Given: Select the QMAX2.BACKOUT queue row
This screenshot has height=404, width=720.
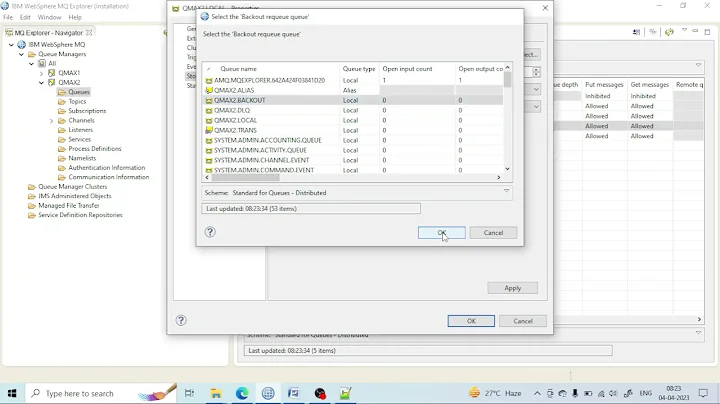Looking at the screenshot, I should pos(352,100).
